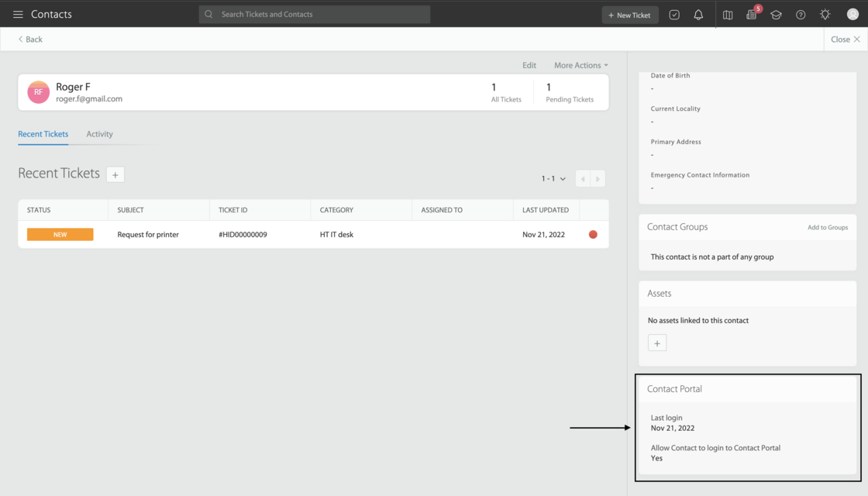This screenshot has height=496, width=868.
Task: Click the Add to Groups link
Action: tap(827, 227)
